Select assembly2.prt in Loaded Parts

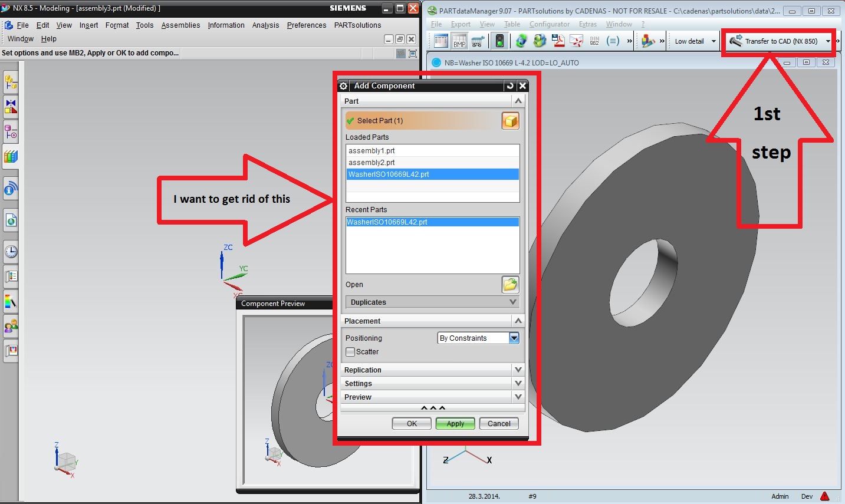click(x=433, y=163)
